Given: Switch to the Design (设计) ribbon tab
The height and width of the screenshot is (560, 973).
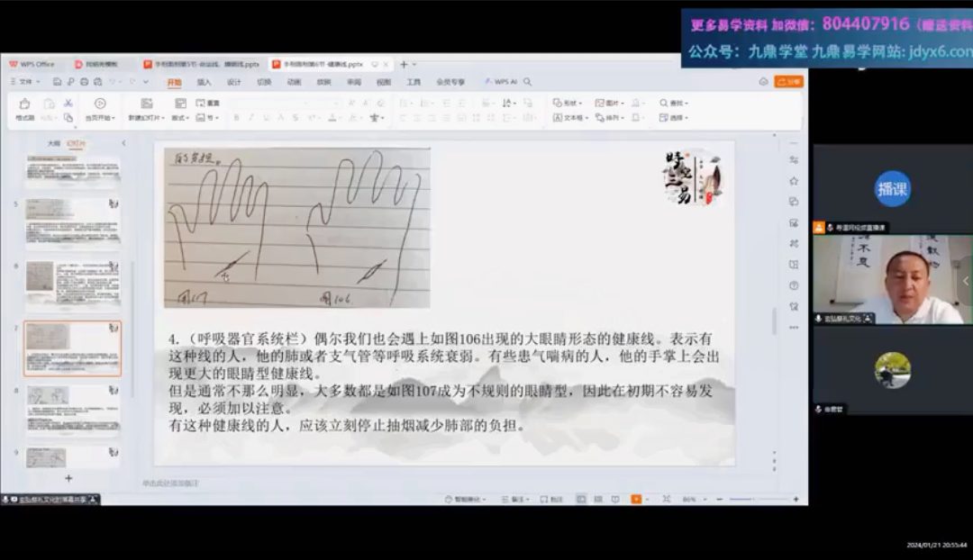Looking at the screenshot, I should (x=234, y=82).
